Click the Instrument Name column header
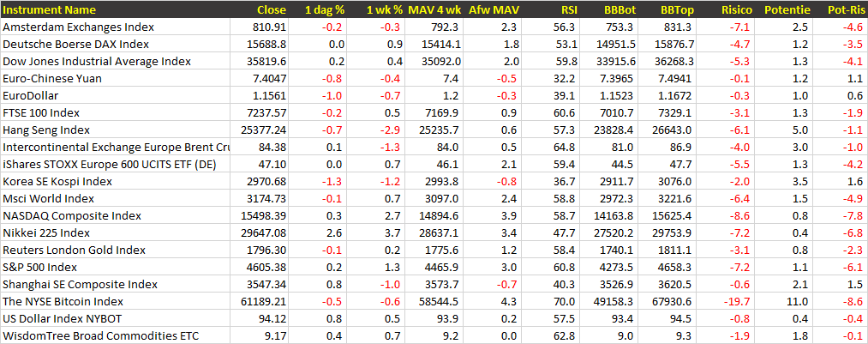Screen dimensions: 868x344 click(50, 10)
